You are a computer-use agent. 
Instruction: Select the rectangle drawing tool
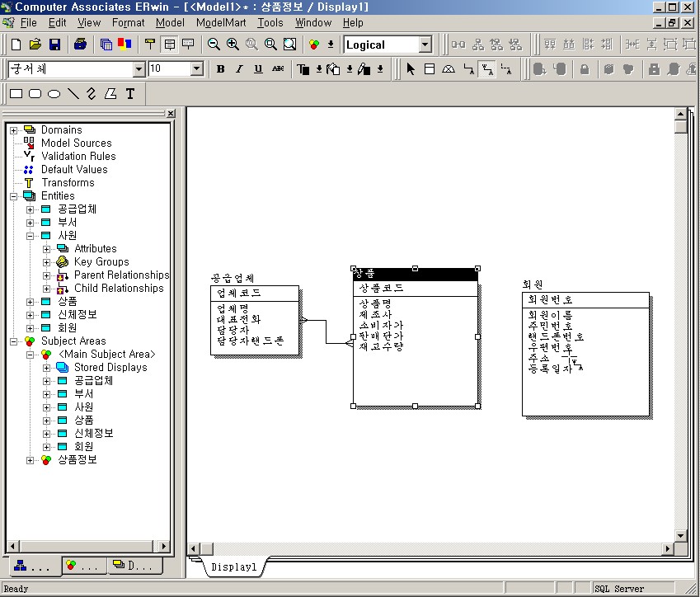point(16,94)
